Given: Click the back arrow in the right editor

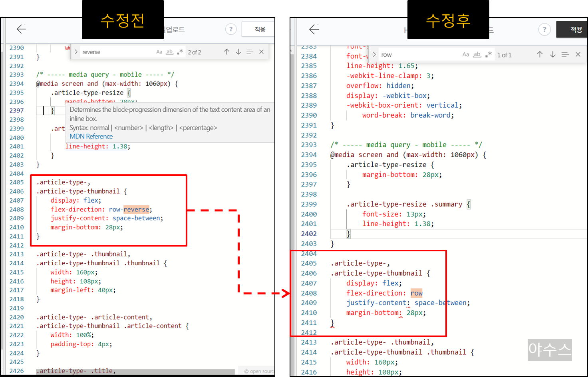Looking at the screenshot, I should click(x=314, y=29).
